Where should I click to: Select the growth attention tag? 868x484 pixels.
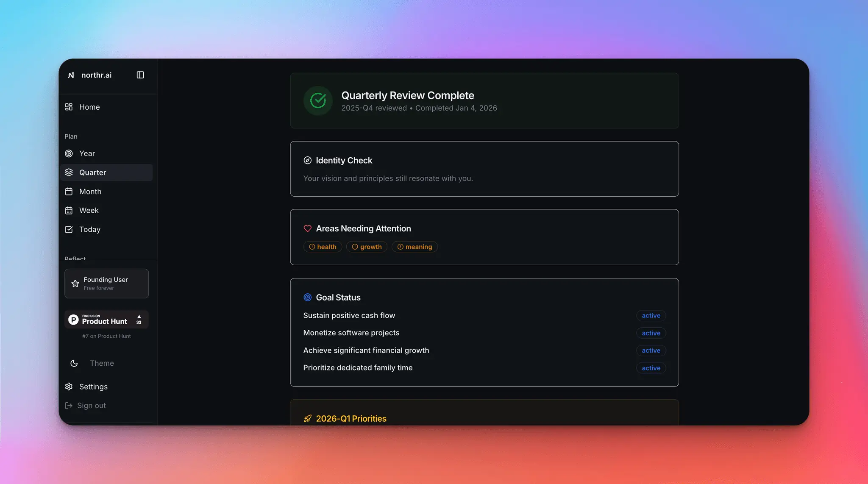point(367,247)
